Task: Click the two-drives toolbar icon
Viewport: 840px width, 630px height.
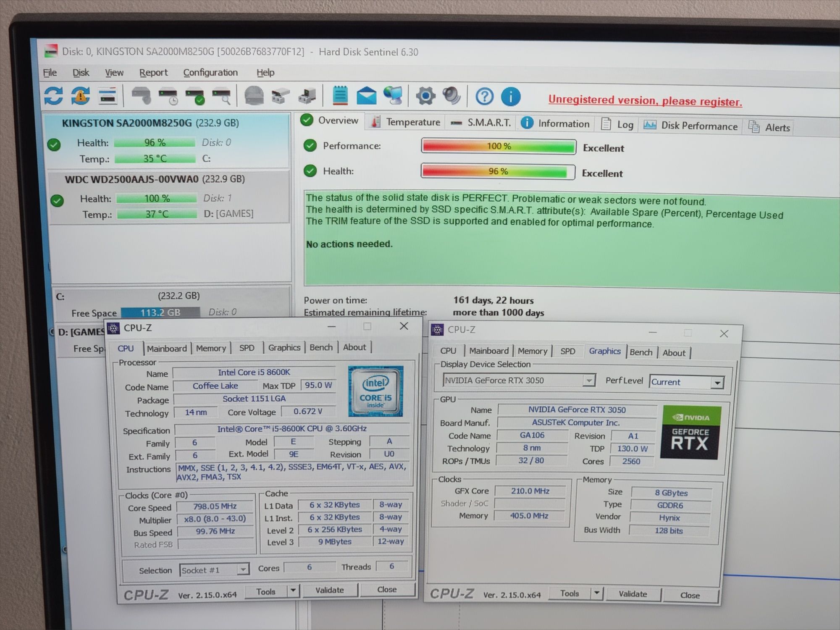Action: (x=281, y=96)
